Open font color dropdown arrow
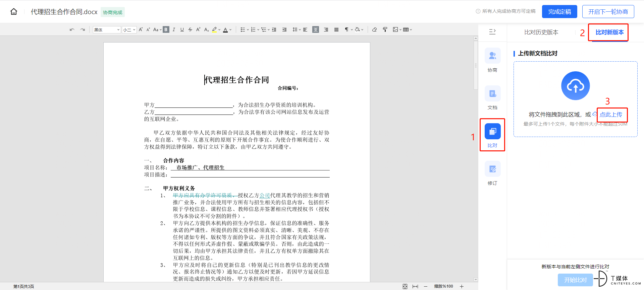644x290 pixels. [x=230, y=30]
